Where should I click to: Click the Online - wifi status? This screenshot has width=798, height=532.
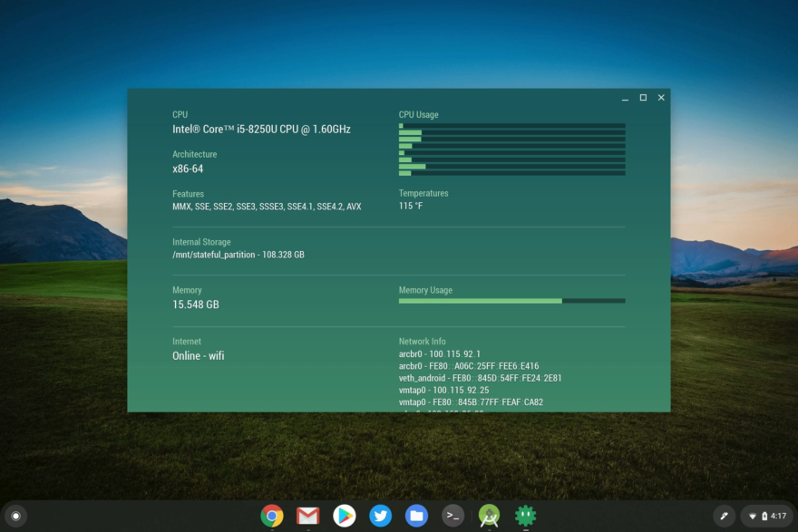pyautogui.click(x=198, y=356)
